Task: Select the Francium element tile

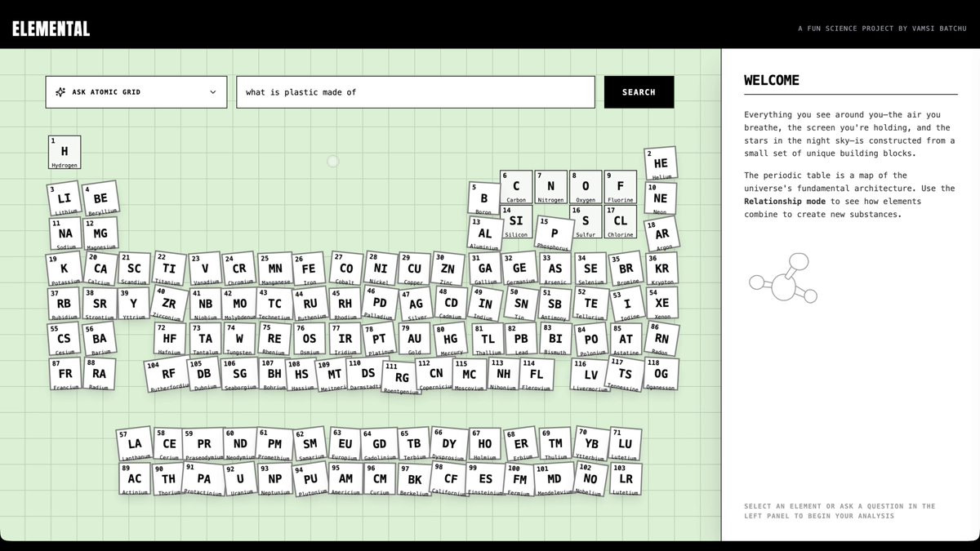Action: (65, 374)
